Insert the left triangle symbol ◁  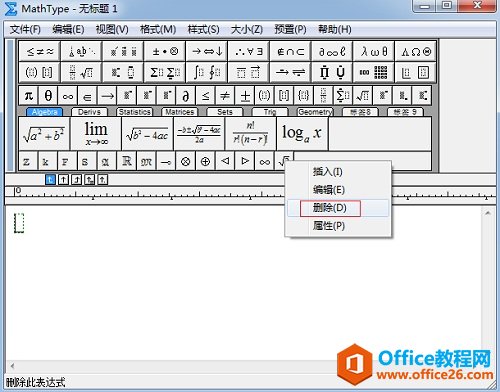click(225, 161)
